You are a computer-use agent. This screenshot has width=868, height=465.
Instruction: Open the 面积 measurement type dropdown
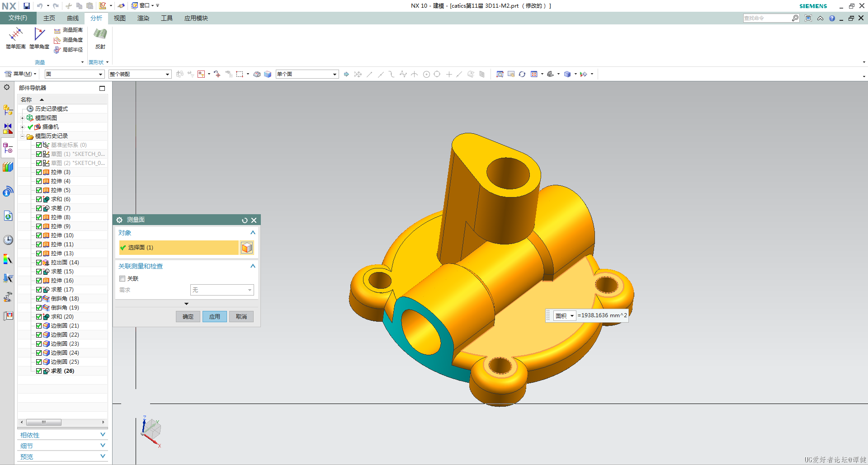(565, 316)
